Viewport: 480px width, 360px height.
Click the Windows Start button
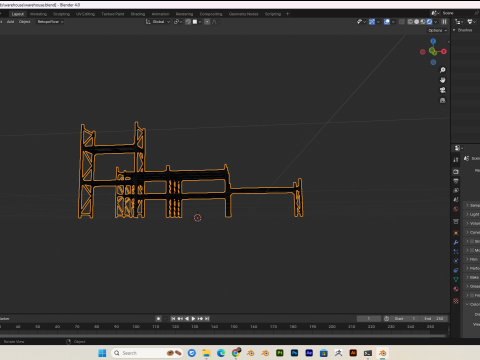[x=102, y=353]
